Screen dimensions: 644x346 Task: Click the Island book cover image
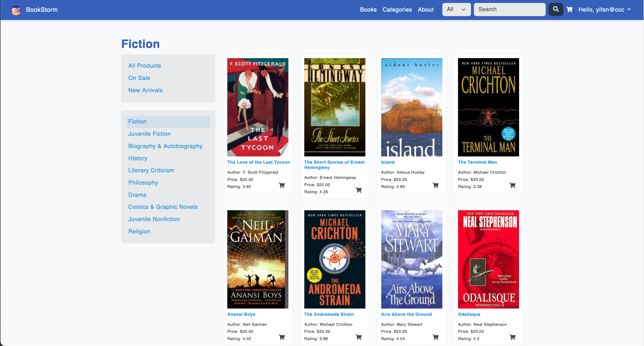[x=411, y=107]
